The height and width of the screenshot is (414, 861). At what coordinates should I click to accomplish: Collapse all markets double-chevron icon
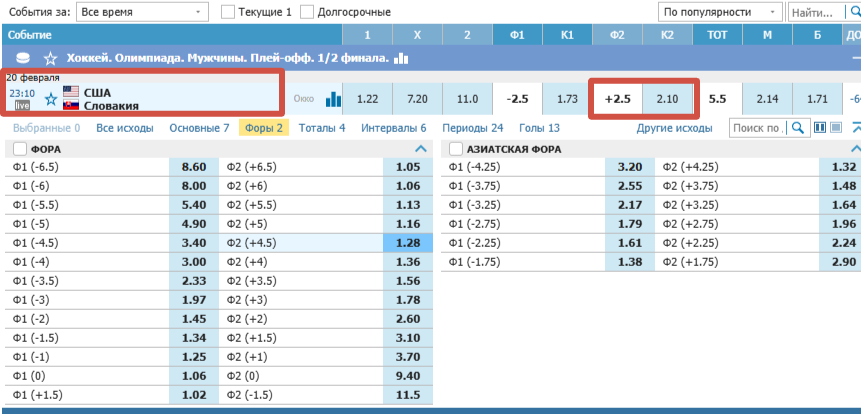tap(855, 128)
